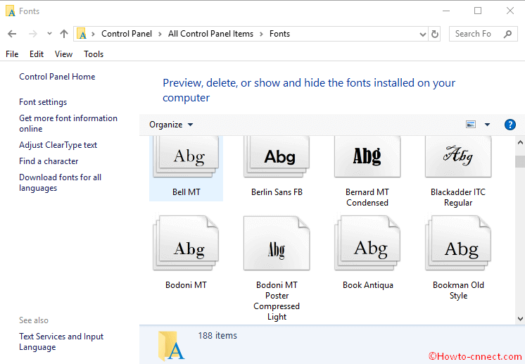Click Get more font information online

pyautogui.click(x=68, y=123)
